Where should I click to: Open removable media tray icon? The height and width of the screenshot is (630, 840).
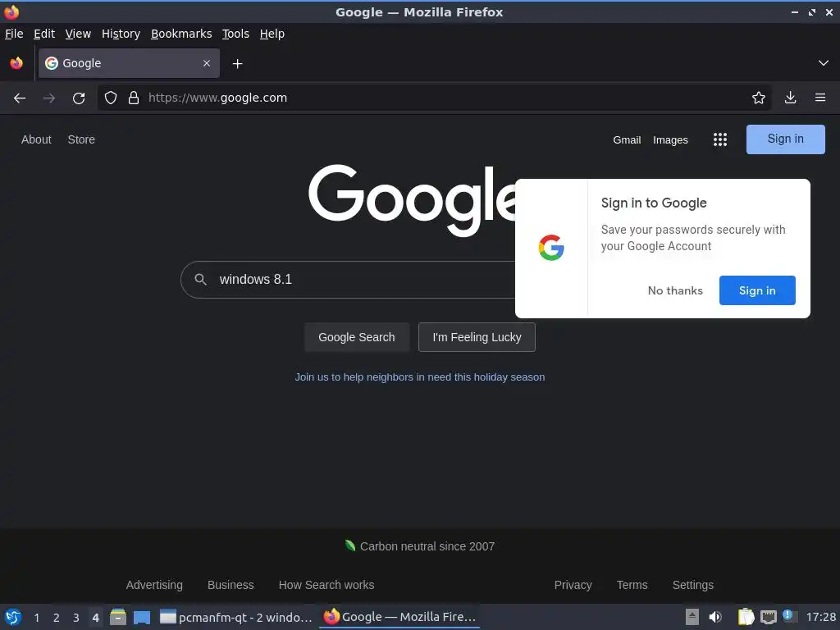[x=692, y=617]
